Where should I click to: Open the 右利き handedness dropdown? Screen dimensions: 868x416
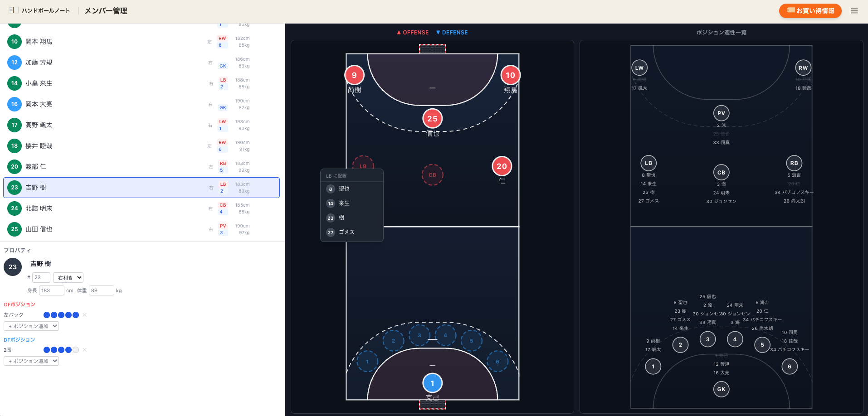pos(68,278)
